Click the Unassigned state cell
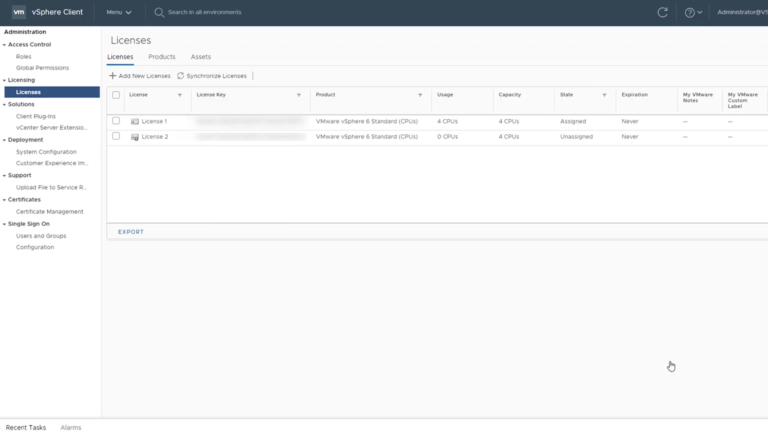Screen dimensions: 768x432 576,137
